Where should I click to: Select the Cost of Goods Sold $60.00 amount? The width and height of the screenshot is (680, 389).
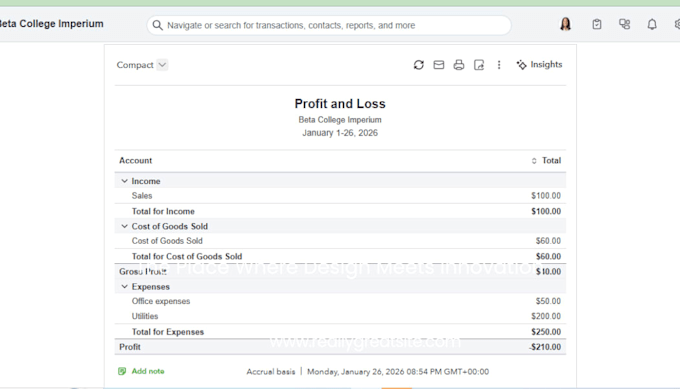click(548, 241)
